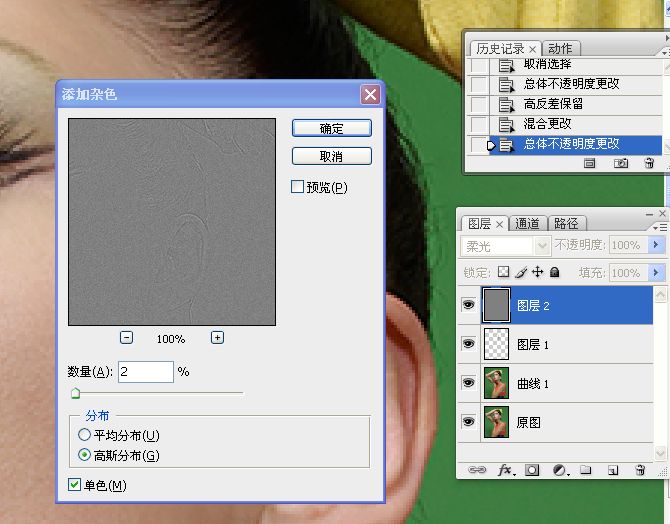The width and height of the screenshot is (670, 524).
Task: Toggle lock transparent pixels icon
Action: (x=504, y=272)
